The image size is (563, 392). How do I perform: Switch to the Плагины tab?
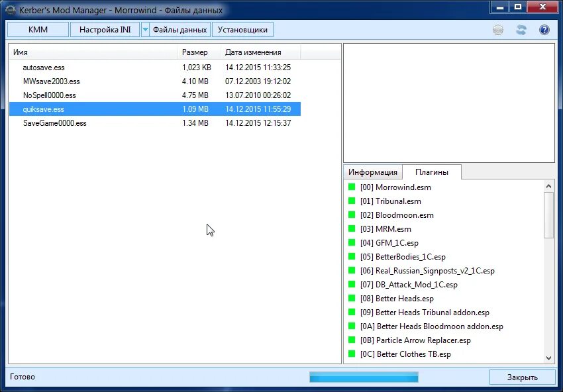[x=432, y=172]
